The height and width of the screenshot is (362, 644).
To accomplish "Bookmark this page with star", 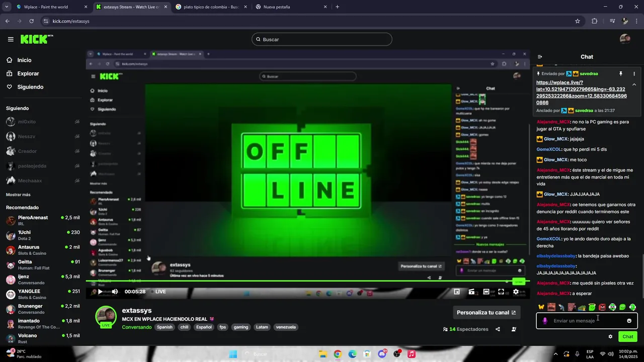I will 578,21.
